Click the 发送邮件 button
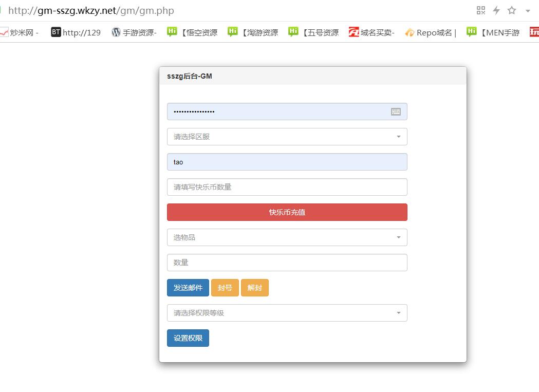 (188, 288)
